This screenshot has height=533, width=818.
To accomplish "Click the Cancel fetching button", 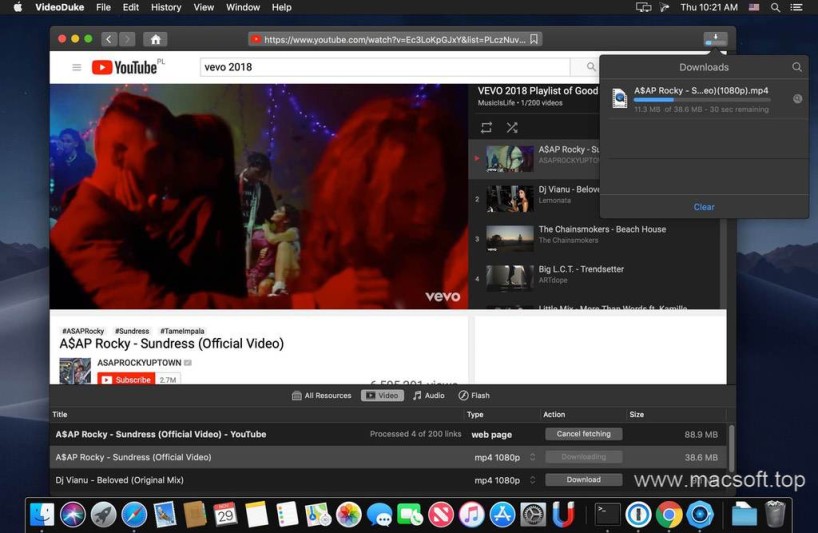I will (583, 434).
